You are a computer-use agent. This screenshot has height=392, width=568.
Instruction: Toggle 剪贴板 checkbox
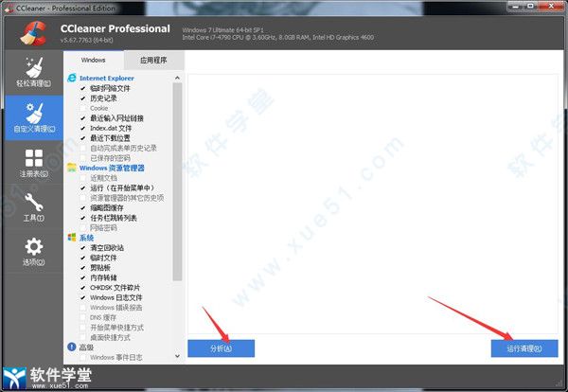[83, 267]
